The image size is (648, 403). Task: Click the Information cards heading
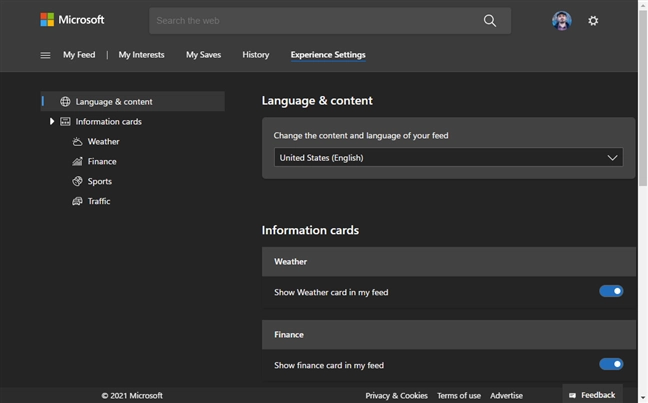tap(310, 230)
